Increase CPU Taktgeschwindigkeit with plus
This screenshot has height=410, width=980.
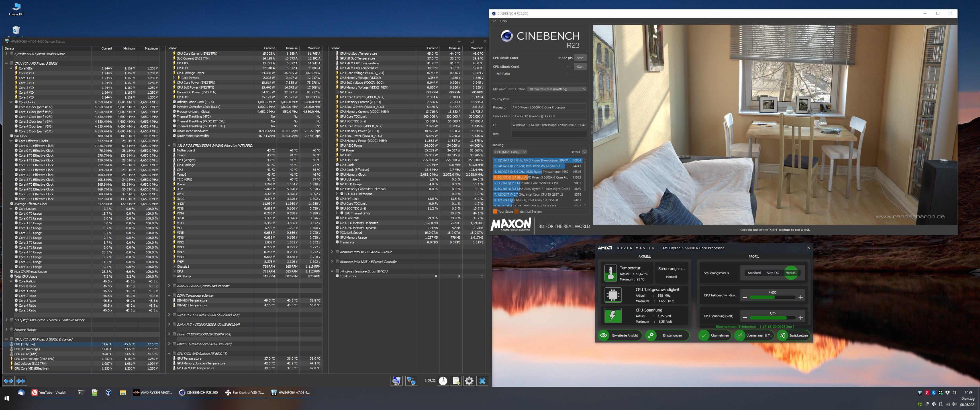coord(801,298)
